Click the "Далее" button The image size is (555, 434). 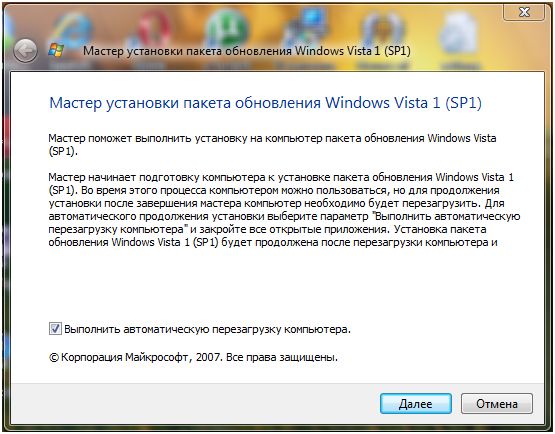coord(416,404)
